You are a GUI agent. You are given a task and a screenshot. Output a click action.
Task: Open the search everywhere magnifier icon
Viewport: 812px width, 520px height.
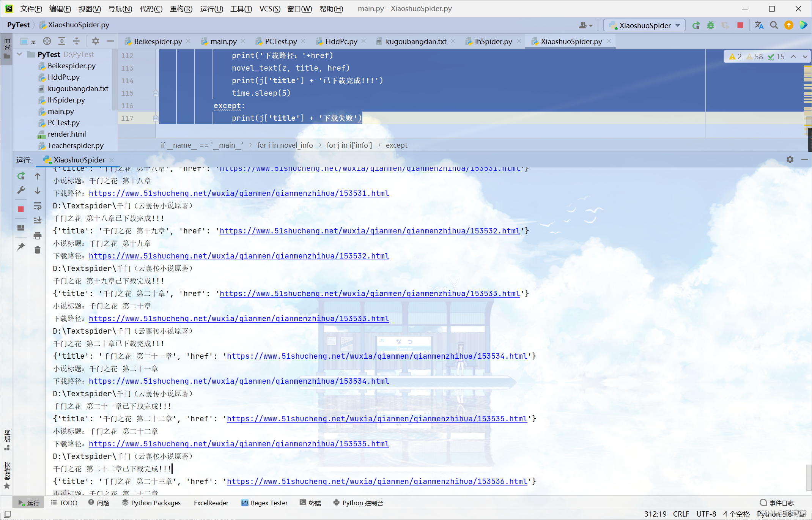click(x=774, y=25)
